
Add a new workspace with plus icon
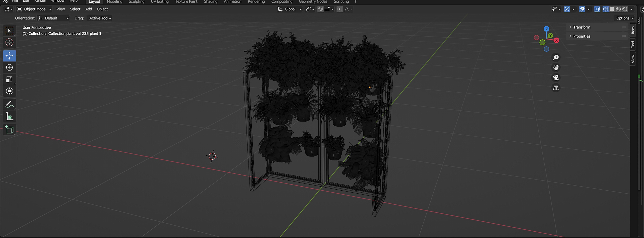pos(356,1)
